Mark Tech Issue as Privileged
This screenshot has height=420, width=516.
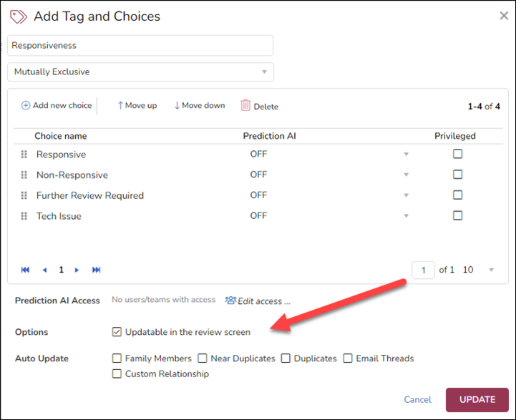click(x=457, y=215)
